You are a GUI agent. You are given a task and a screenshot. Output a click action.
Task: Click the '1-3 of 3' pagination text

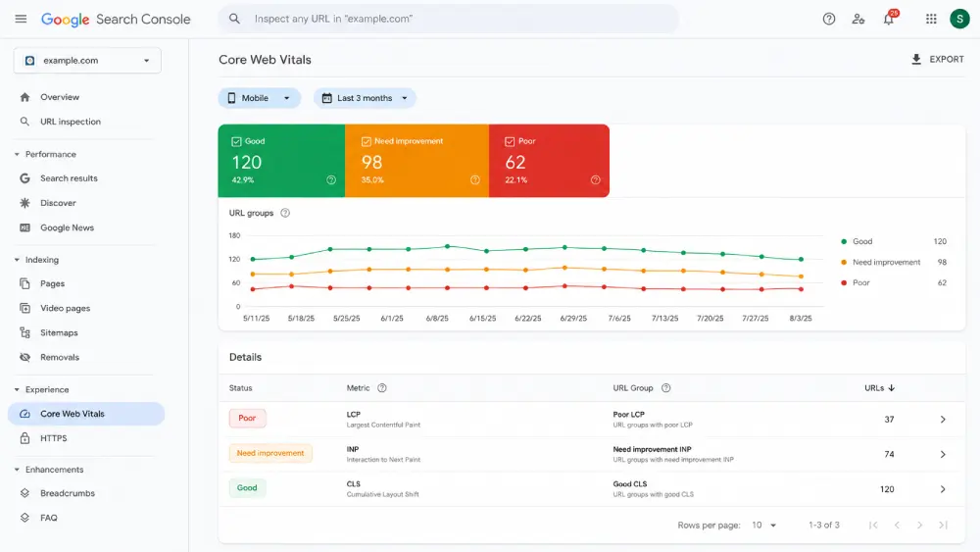[824, 526]
